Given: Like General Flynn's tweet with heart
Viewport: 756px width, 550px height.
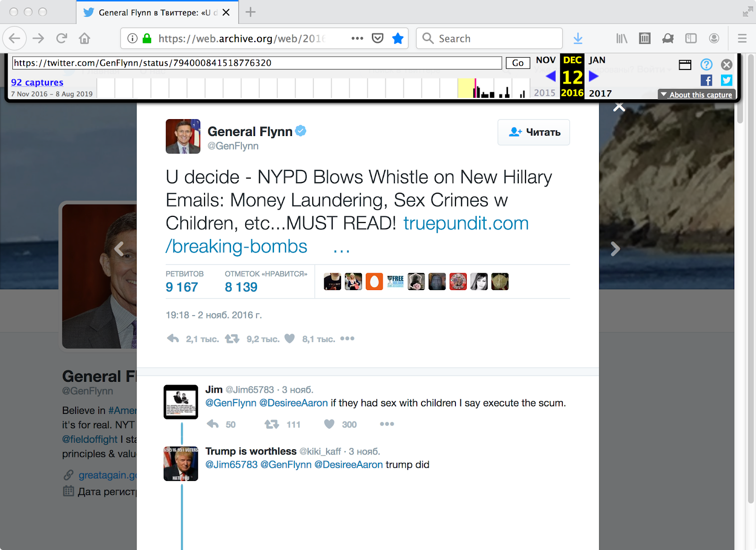Looking at the screenshot, I should tap(290, 338).
